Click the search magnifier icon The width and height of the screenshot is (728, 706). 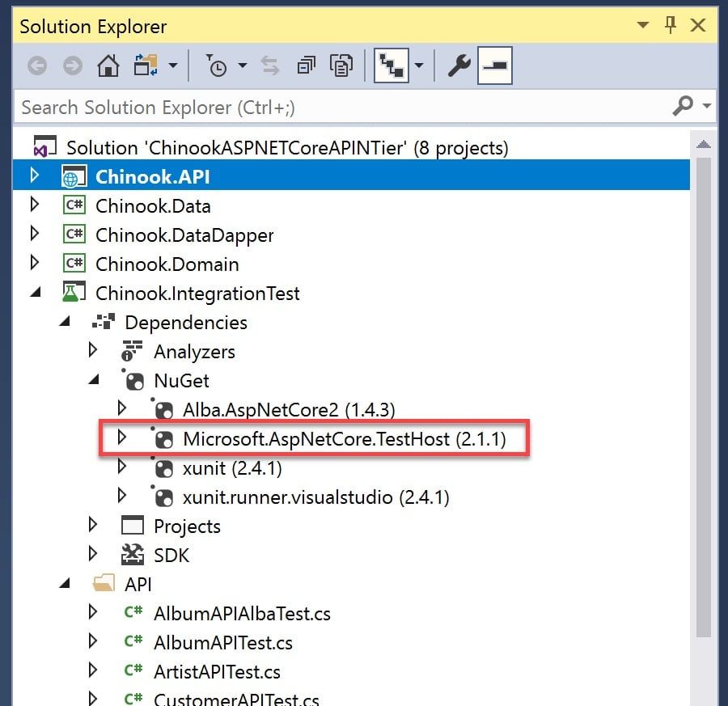click(684, 106)
